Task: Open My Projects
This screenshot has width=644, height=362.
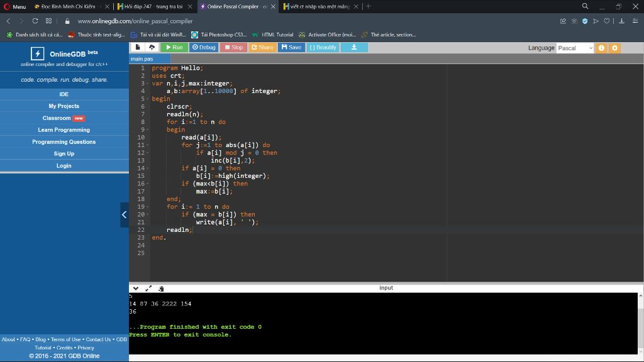Action: coord(64,106)
